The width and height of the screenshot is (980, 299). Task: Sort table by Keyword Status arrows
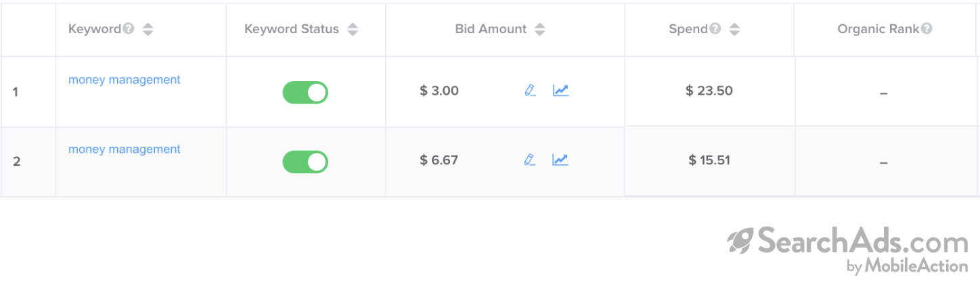(x=352, y=30)
